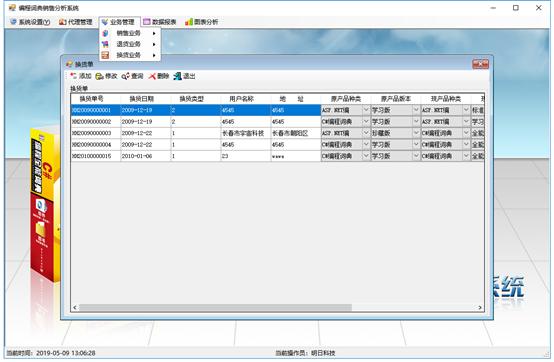Select row with user 长春市宇宙科技

[x=243, y=133]
